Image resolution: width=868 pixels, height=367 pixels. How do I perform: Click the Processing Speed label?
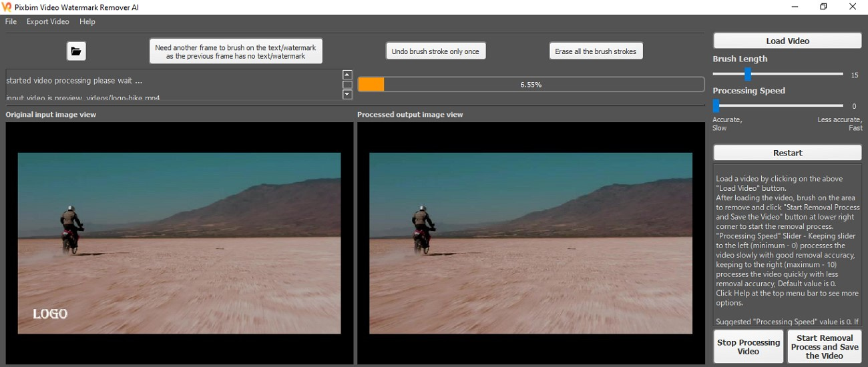(x=748, y=91)
